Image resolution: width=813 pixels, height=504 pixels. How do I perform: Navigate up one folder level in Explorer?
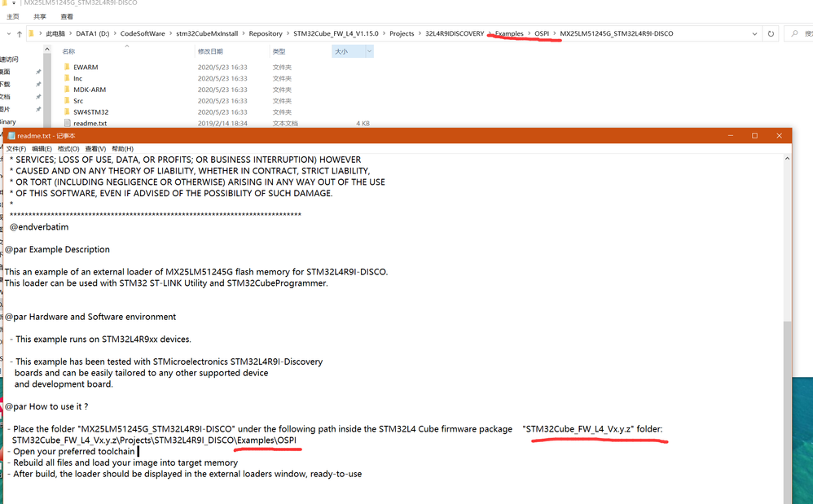[x=20, y=33]
